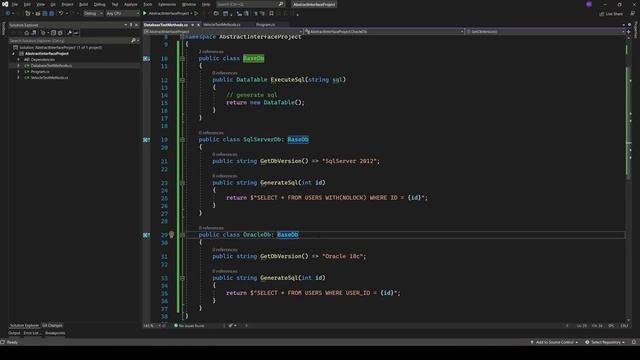This screenshot has width=640, height=360.
Task: Click inheritance margin icon on line 29
Action: [146, 235]
